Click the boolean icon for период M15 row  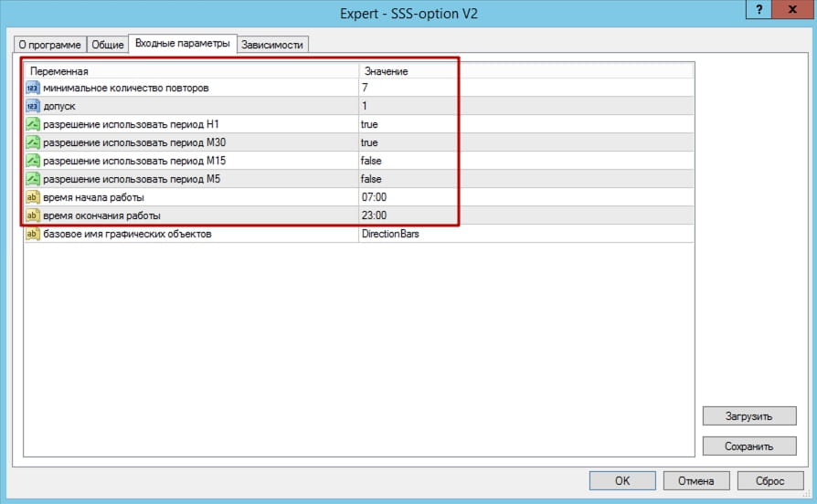click(x=33, y=161)
